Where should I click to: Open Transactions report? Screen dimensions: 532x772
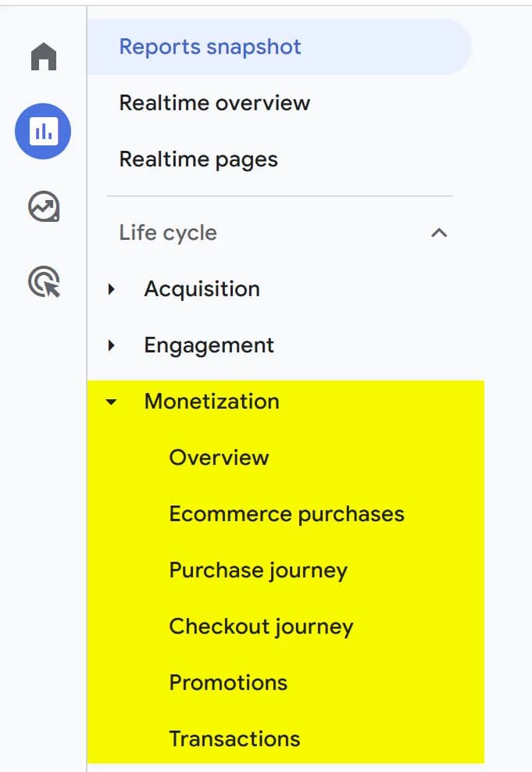click(x=234, y=739)
